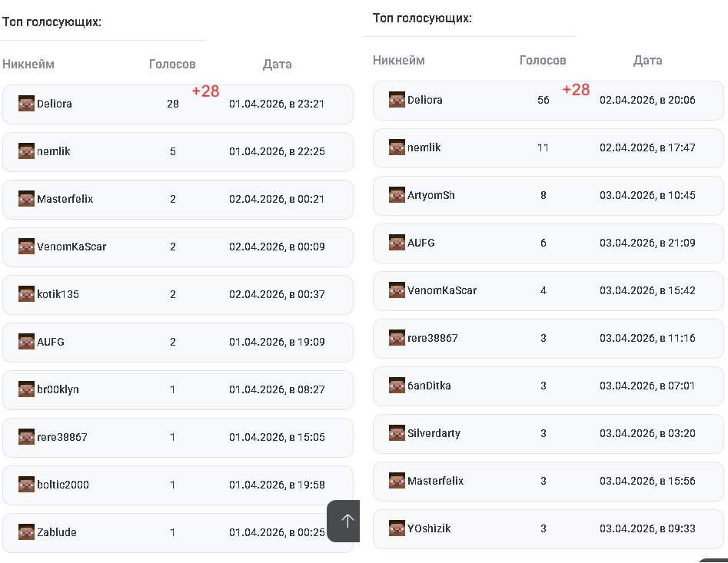The image size is (728, 563).
Task: Click Deliora's vote count of 56
Action: point(543,100)
